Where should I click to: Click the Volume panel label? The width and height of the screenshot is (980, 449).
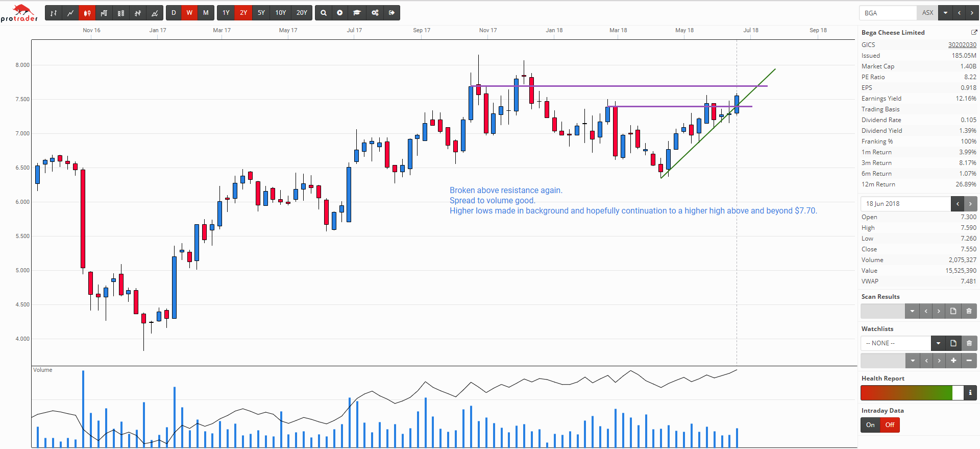tap(43, 370)
